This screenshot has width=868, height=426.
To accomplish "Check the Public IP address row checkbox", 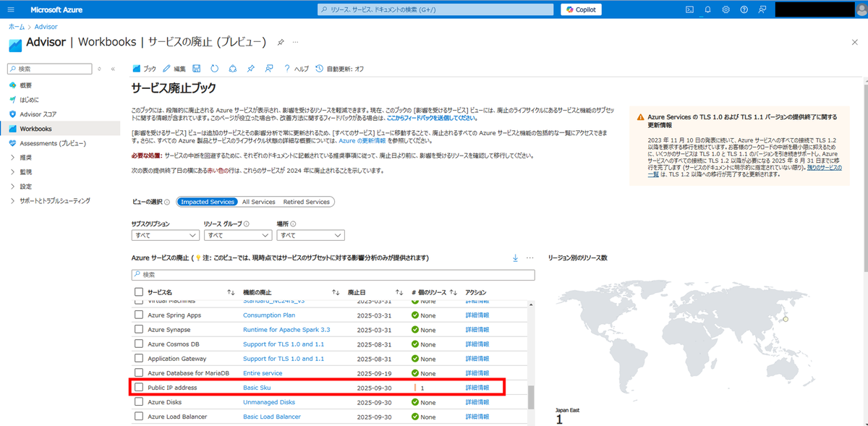I will (139, 388).
